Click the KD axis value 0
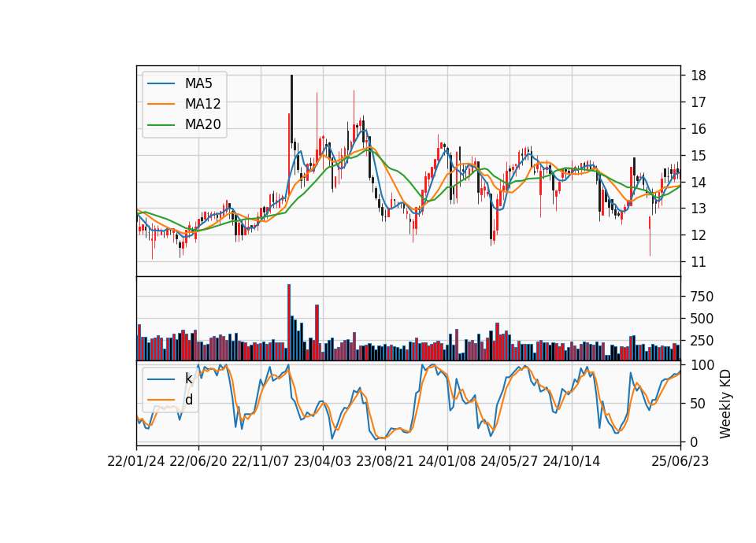This screenshot has width=756, height=543. click(x=695, y=441)
